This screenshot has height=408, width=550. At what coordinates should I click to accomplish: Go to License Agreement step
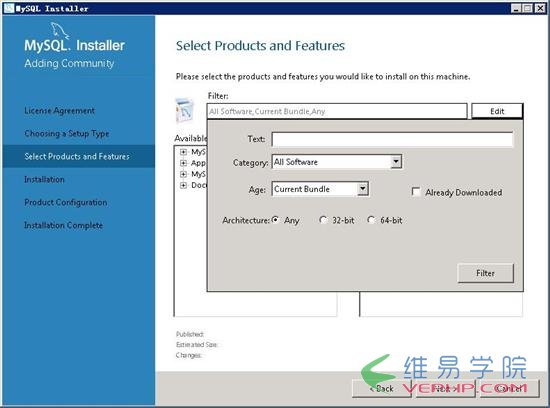pyautogui.click(x=59, y=111)
